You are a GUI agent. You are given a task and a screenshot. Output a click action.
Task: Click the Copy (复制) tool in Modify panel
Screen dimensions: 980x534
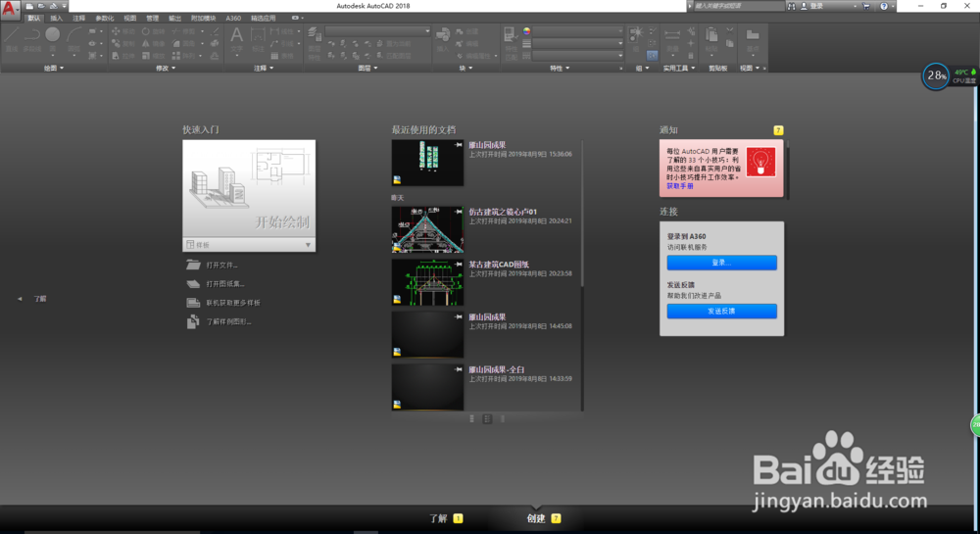tap(123, 44)
